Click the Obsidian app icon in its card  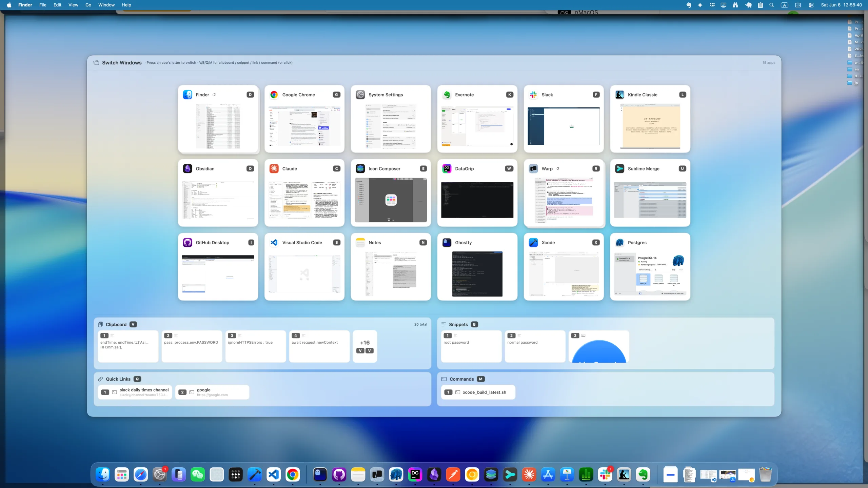tap(188, 168)
